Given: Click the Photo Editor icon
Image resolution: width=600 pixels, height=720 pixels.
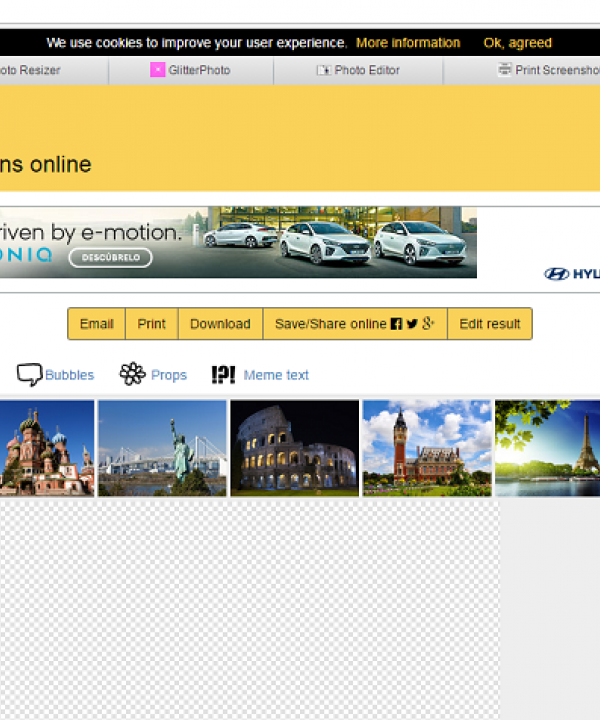Looking at the screenshot, I should (x=323, y=70).
